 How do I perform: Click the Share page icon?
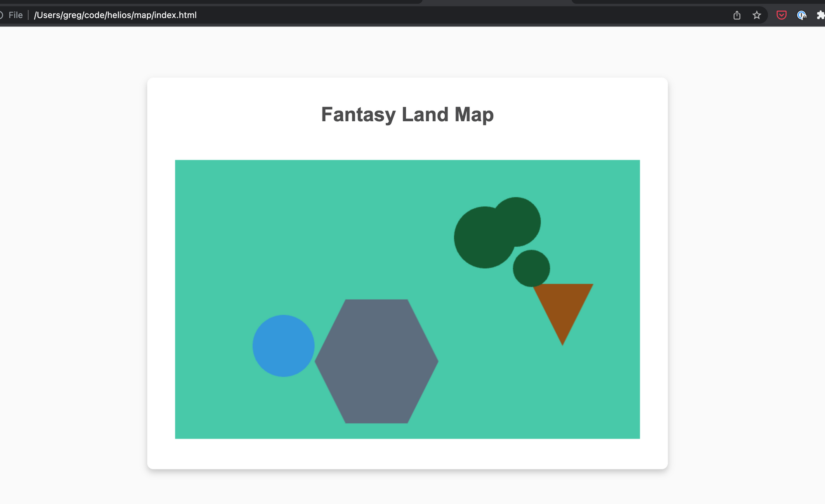pos(737,15)
